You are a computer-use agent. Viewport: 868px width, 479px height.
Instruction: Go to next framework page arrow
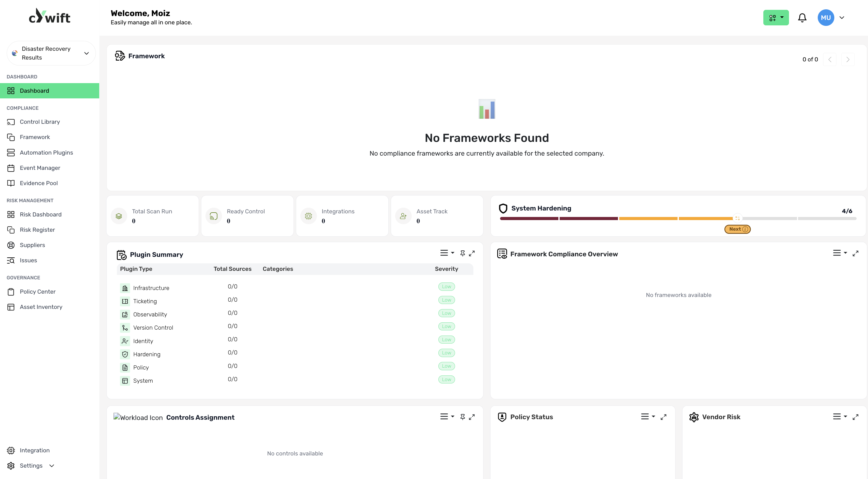(848, 60)
